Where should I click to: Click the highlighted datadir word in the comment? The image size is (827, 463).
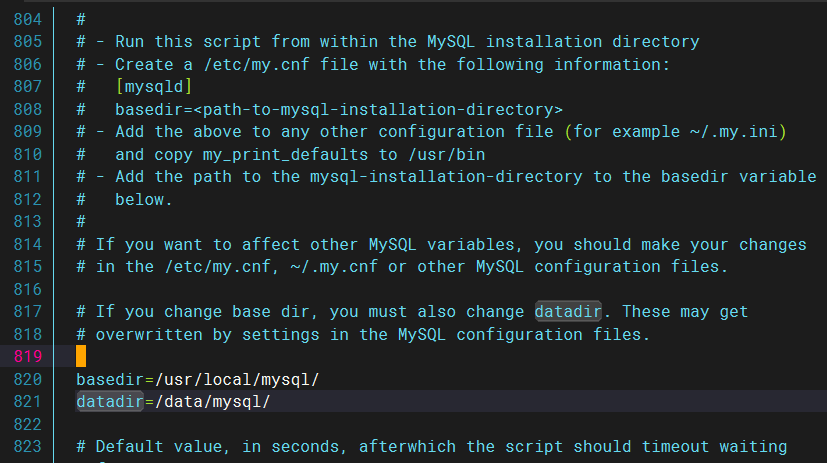(x=568, y=311)
